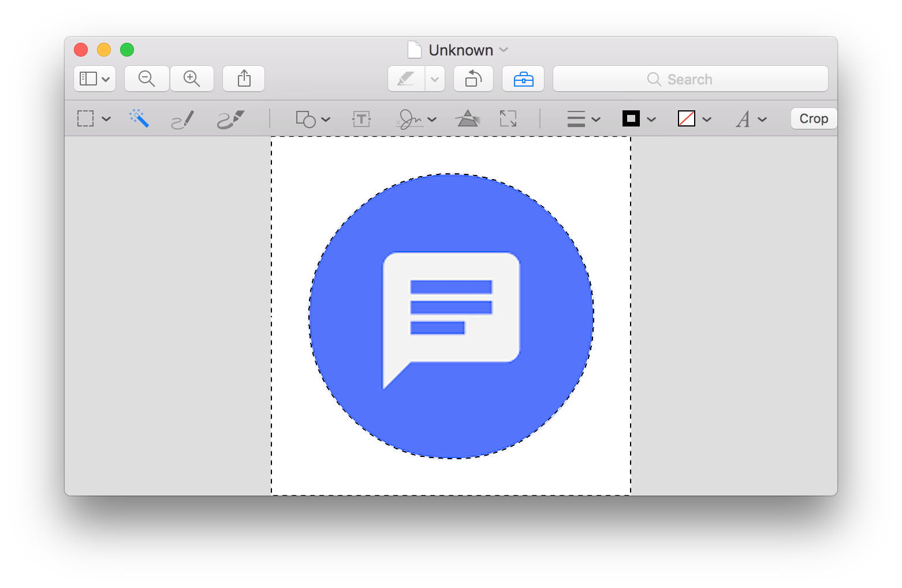Close the Preview window
This screenshot has height=588, width=902.
click(81, 50)
